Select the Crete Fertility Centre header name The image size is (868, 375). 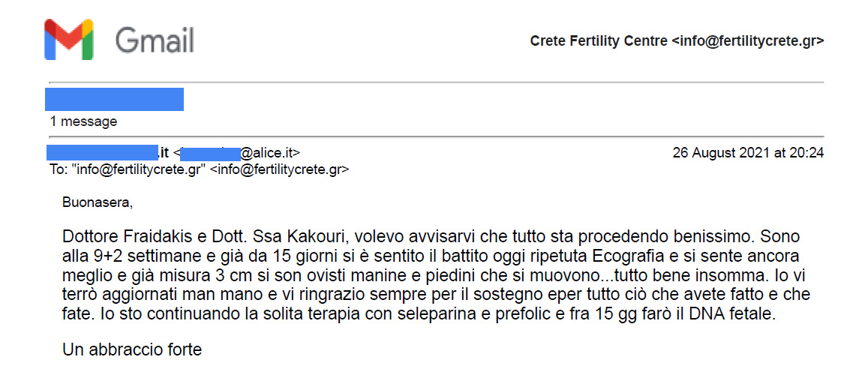coord(599,41)
